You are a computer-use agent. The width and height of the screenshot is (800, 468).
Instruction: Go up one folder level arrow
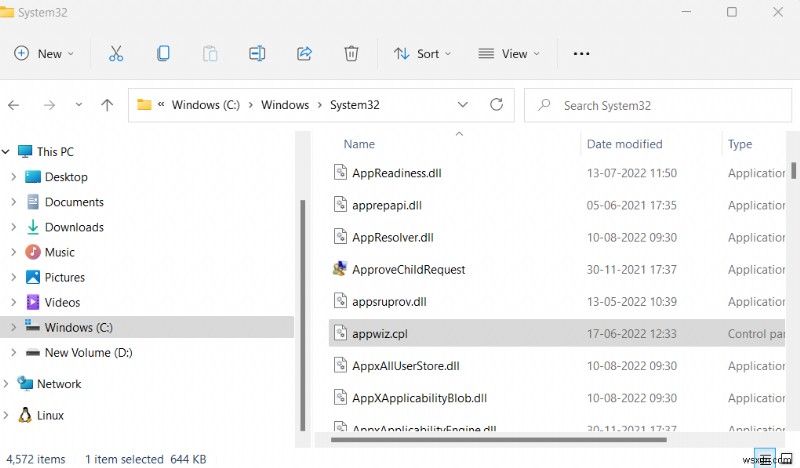click(x=107, y=105)
